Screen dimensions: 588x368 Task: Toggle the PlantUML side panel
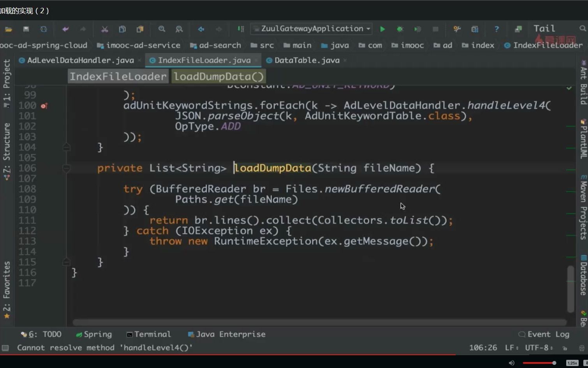[x=583, y=138]
